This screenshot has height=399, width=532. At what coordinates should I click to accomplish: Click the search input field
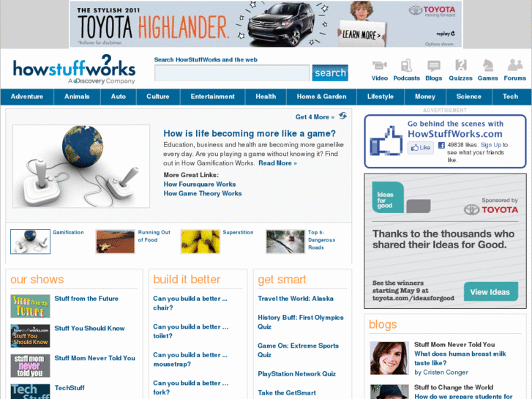(232, 73)
